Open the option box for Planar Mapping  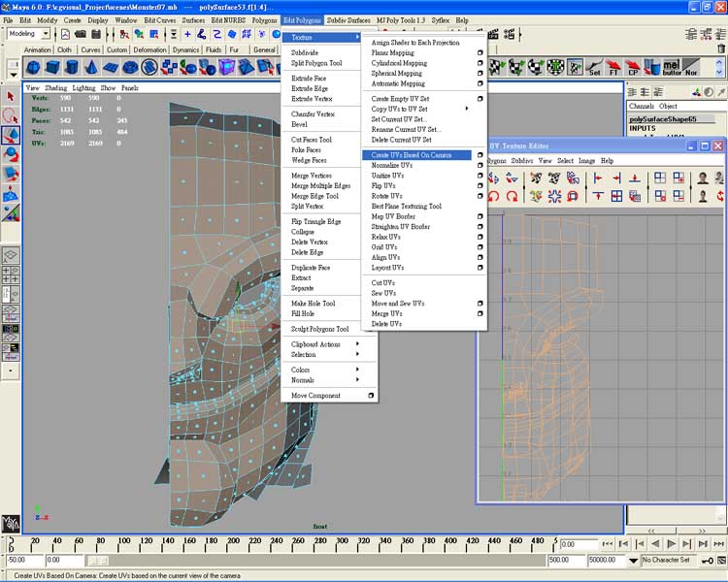pyautogui.click(x=480, y=53)
